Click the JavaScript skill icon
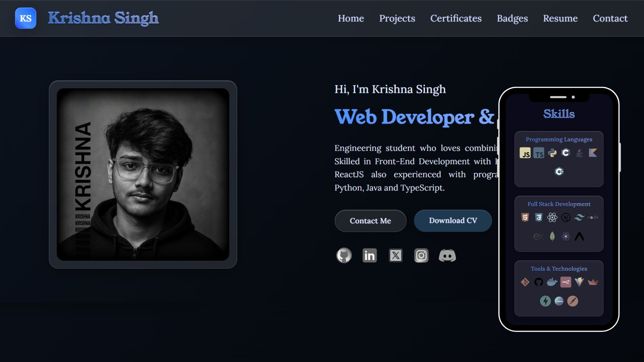644x362 pixels. [x=525, y=153]
